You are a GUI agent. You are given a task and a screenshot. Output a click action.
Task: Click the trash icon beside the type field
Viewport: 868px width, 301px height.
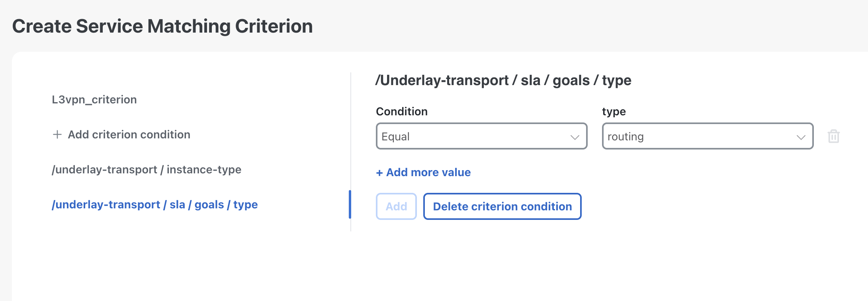coord(833,136)
